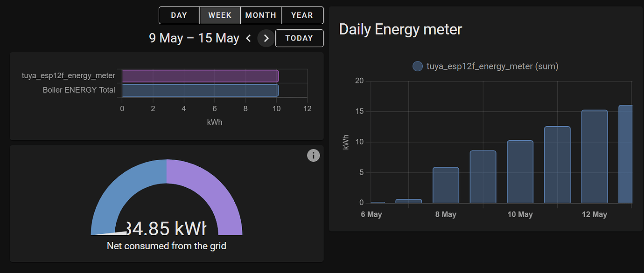Click the info icon on gauge card
644x273 pixels.
click(x=314, y=156)
